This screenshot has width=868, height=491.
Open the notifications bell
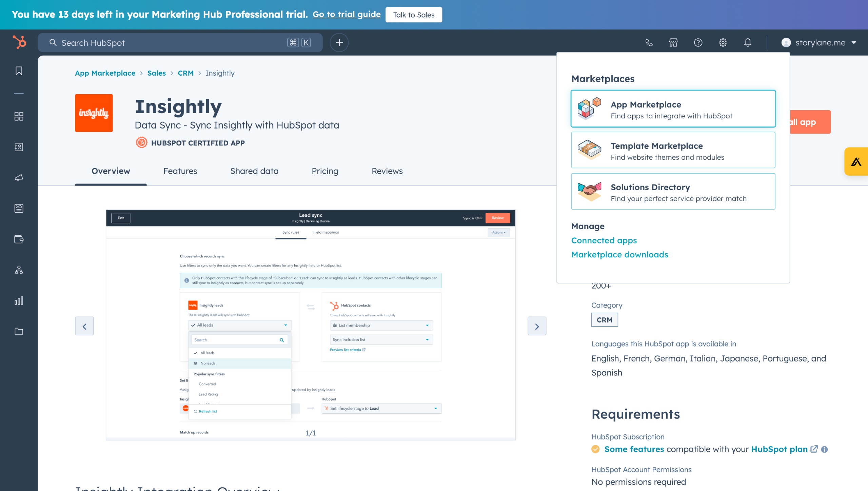748,43
